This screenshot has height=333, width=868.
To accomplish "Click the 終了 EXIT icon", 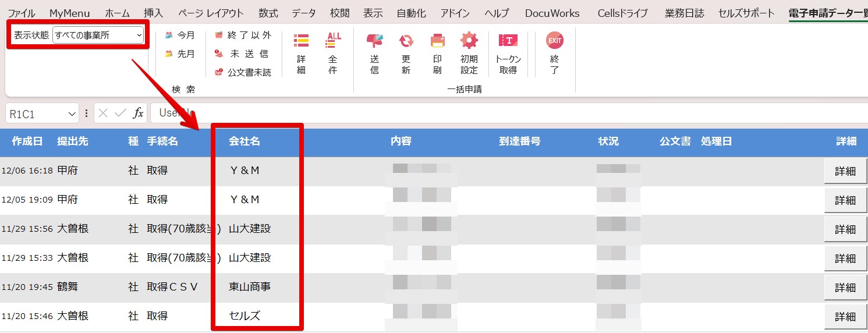I will (x=554, y=40).
